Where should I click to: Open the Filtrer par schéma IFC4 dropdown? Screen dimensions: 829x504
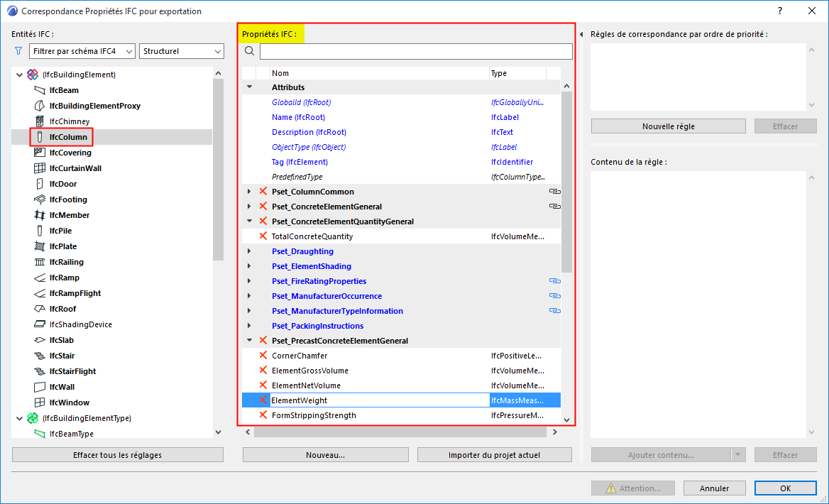tap(82, 51)
